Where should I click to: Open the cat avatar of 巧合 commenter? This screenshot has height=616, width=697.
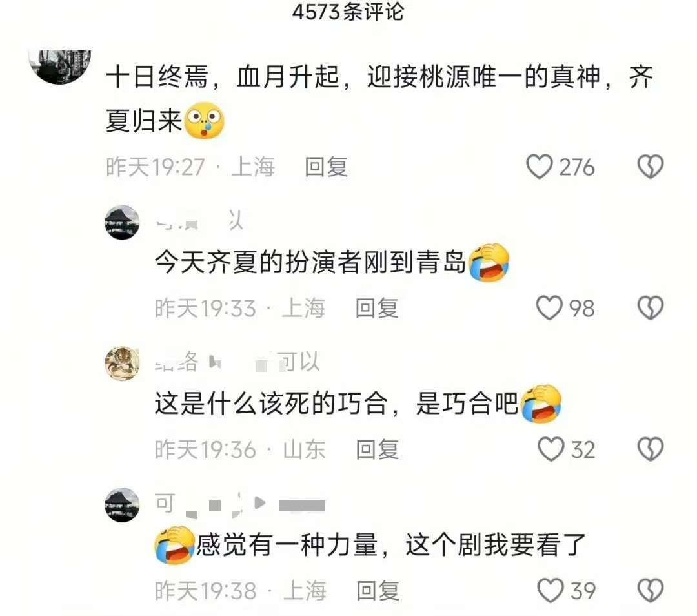click(x=122, y=364)
